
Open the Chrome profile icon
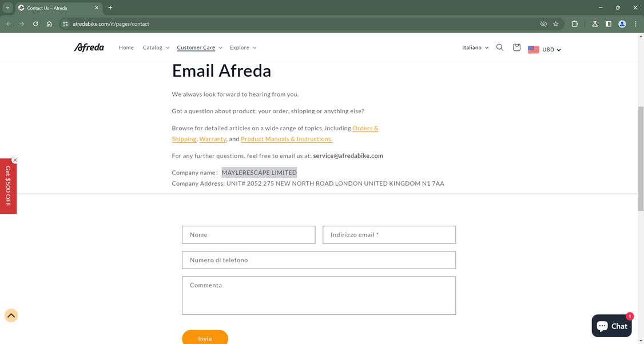point(621,24)
